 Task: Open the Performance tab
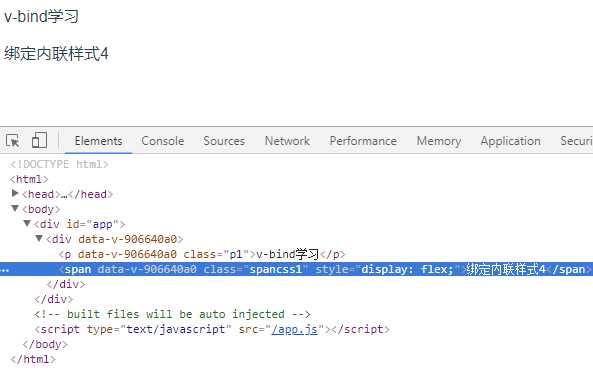[x=363, y=141]
